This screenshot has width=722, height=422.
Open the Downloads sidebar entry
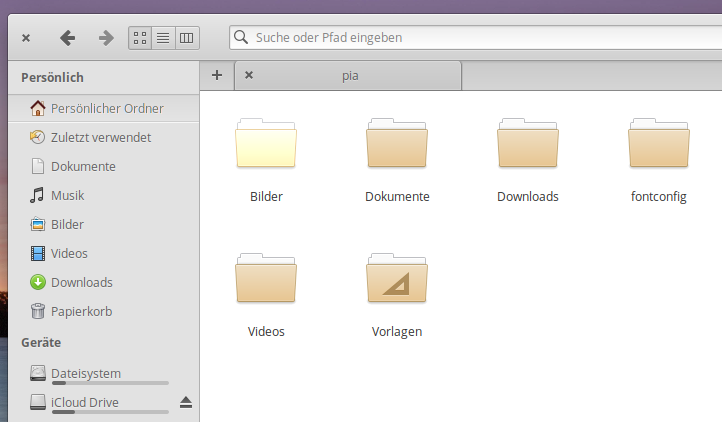(81, 282)
